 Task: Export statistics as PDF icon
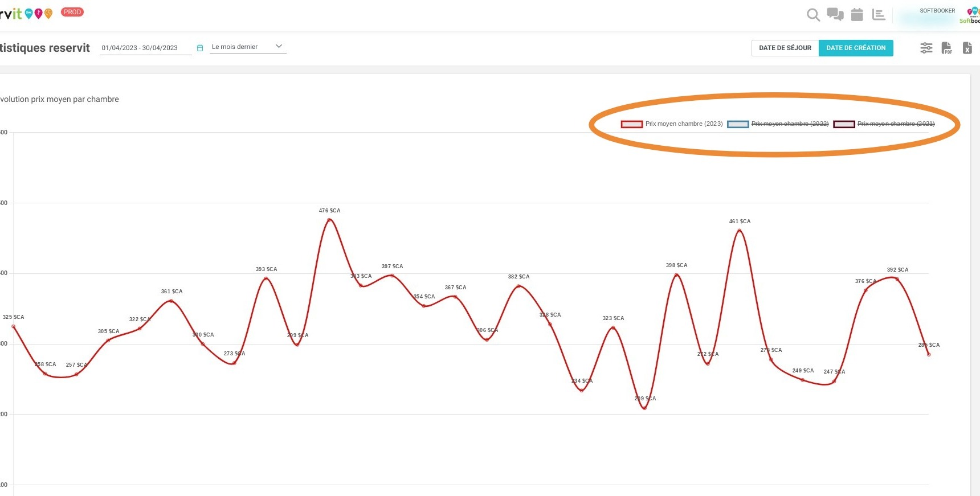coord(946,48)
